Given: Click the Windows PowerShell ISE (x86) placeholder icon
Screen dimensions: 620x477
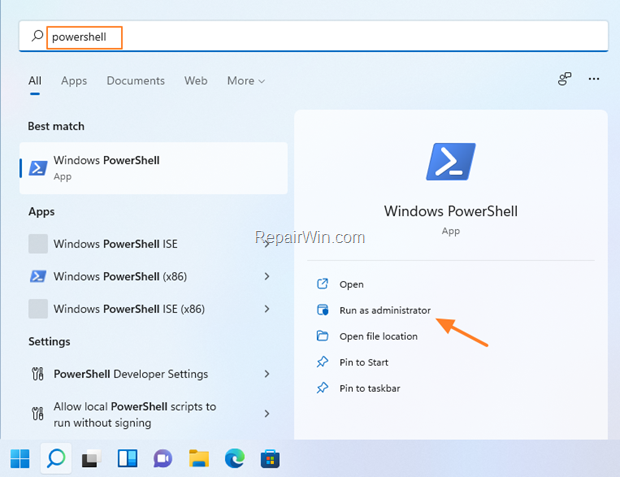Looking at the screenshot, I should click(x=38, y=309).
